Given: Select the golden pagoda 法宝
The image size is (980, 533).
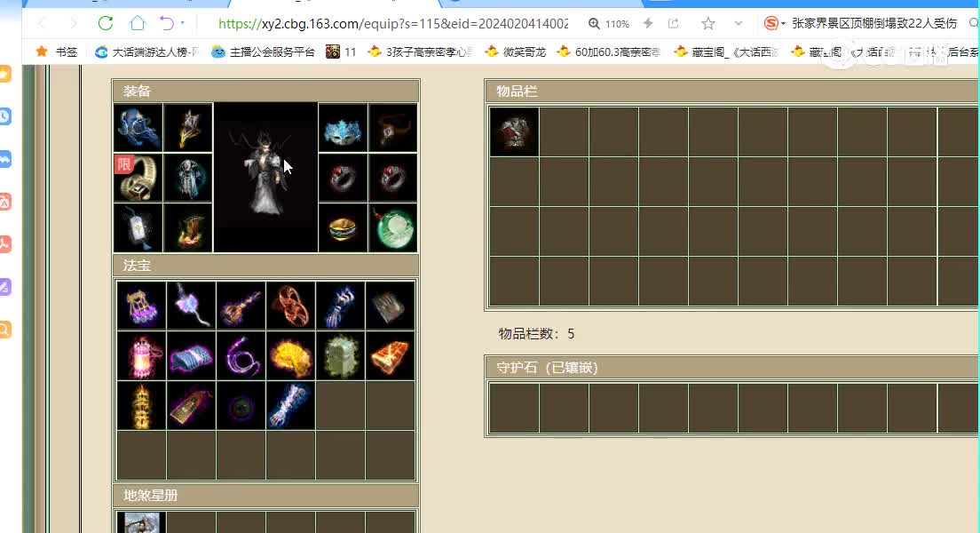Looking at the screenshot, I should click(x=141, y=406).
